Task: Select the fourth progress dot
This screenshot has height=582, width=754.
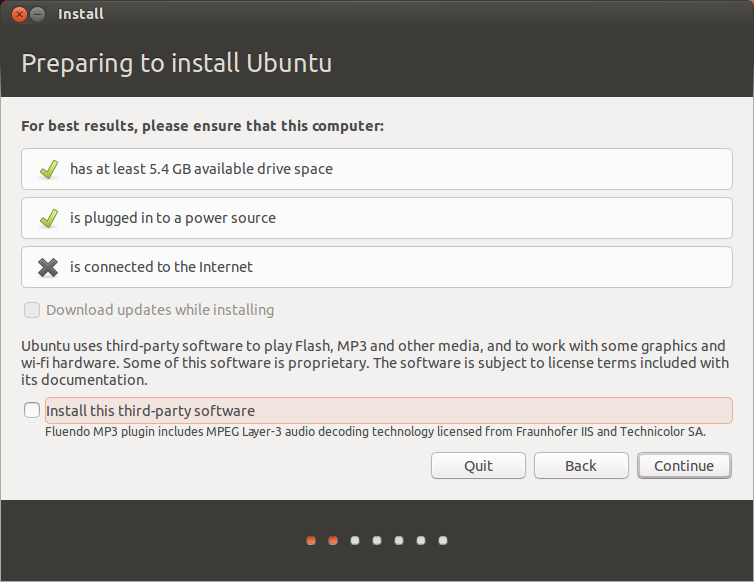Action: click(377, 541)
